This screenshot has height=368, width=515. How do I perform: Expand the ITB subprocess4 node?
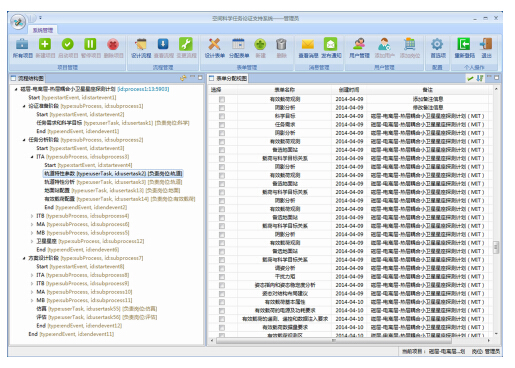(32, 216)
